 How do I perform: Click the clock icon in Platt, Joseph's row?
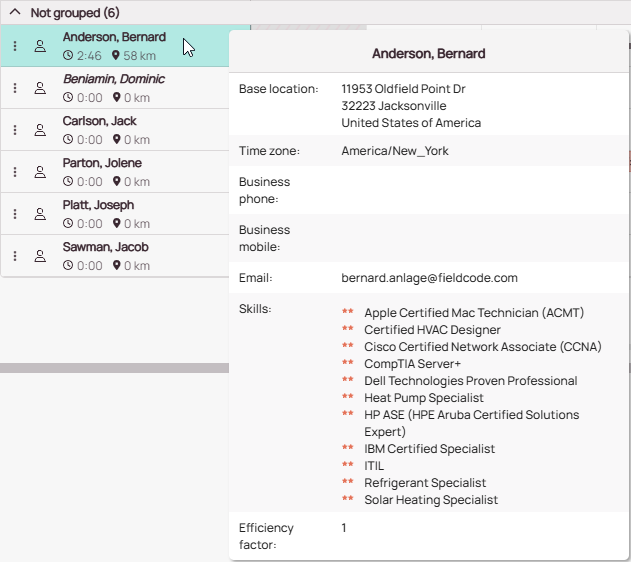[x=68, y=223]
